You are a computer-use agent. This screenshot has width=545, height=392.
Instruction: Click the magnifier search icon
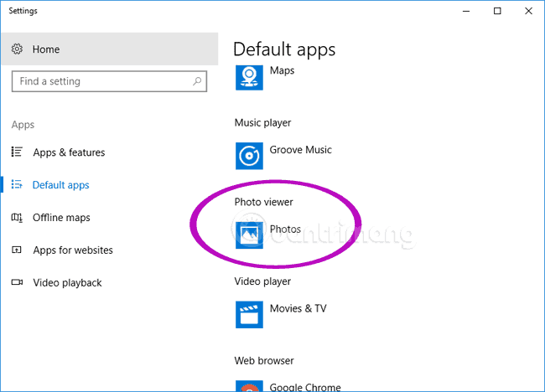tap(197, 81)
